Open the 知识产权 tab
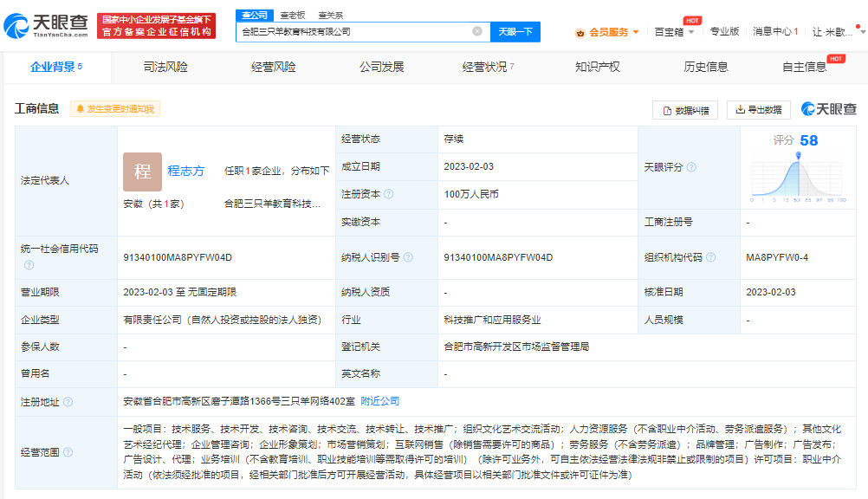Image resolution: width=868 pixels, height=499 pixels. tap(598, 67)
